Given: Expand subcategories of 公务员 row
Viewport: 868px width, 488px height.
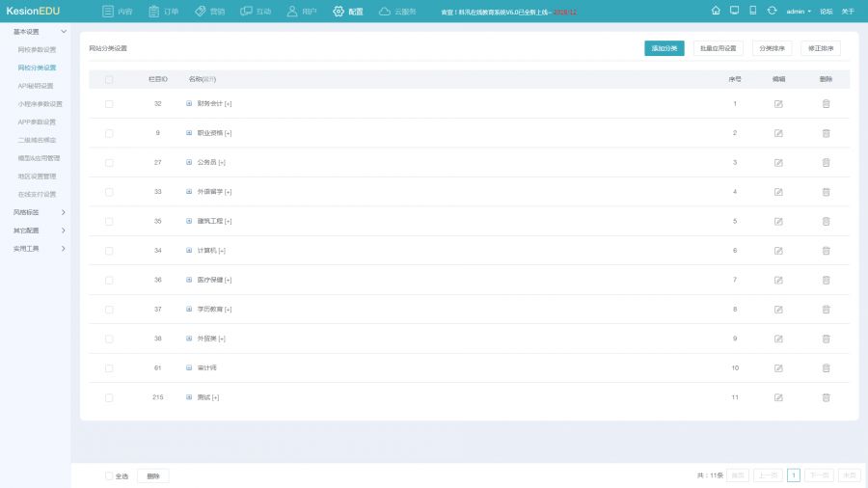Looking at the screenshot, I should [x=189, y=162].
